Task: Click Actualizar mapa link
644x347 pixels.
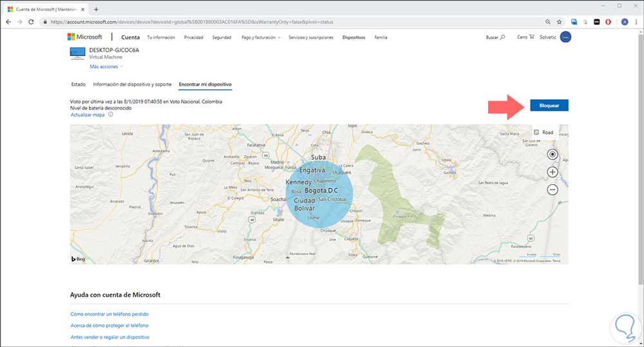Action: [x=88, y=115]
